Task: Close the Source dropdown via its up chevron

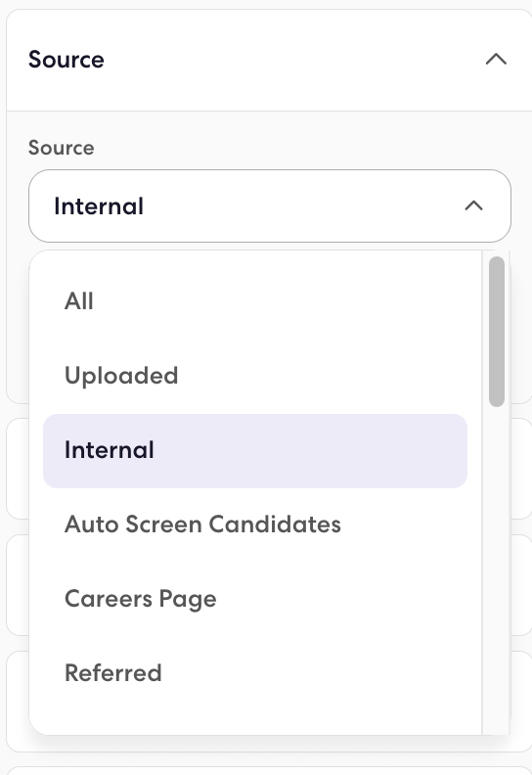Action: [x=473, y=205]
